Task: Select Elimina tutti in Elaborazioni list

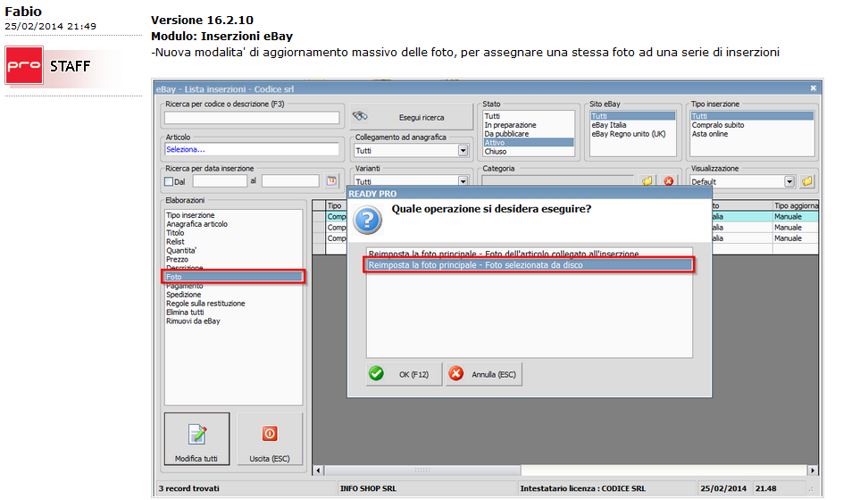Action: [185, 312]
